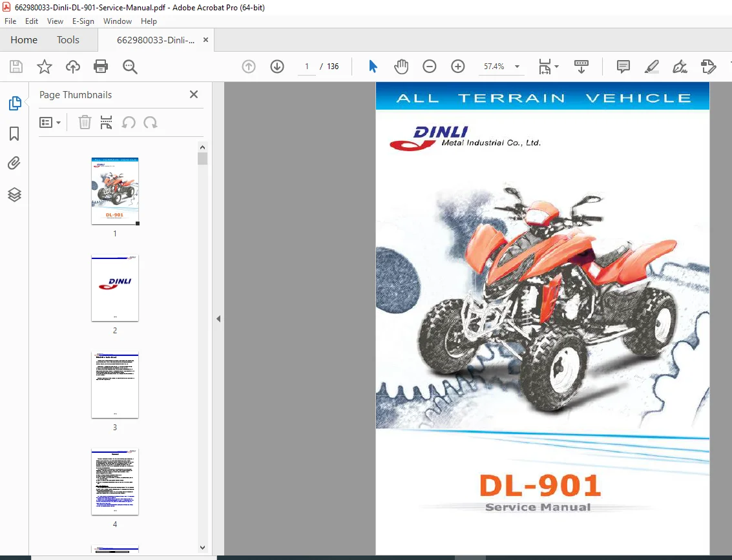
Task: Open the Edit menu
Action: click(x=32, y=21)
